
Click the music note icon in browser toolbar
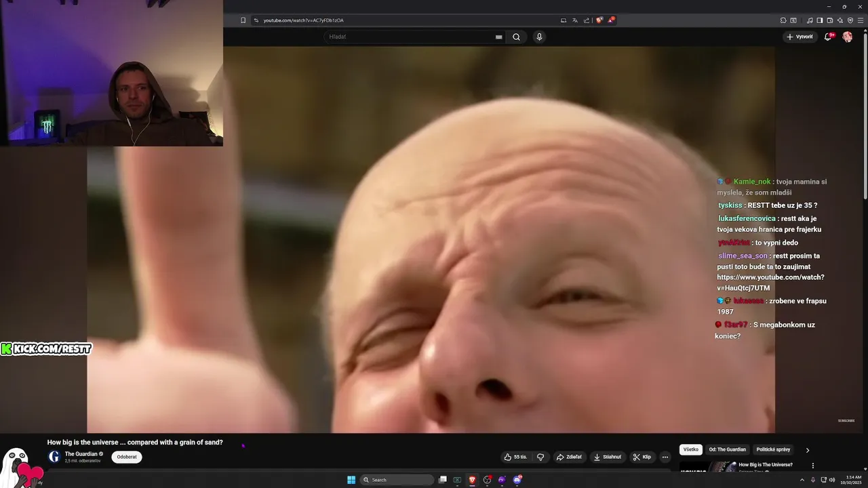pyautogui.click(x=809, y=20)
